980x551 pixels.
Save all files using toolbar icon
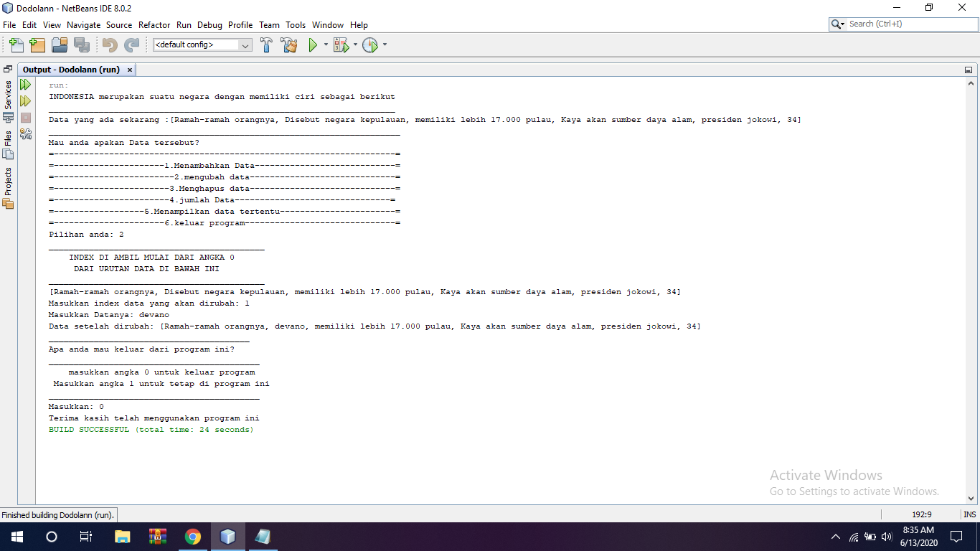(x=82, y=44)
